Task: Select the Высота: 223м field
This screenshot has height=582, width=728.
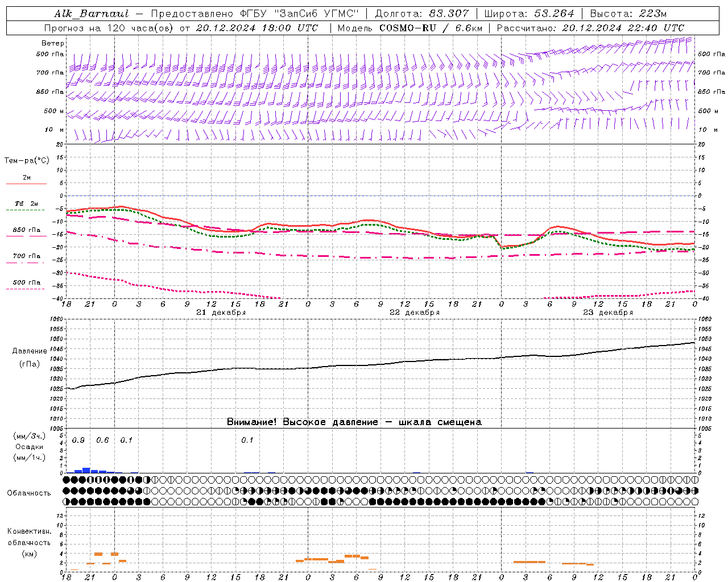Action: 628,14
